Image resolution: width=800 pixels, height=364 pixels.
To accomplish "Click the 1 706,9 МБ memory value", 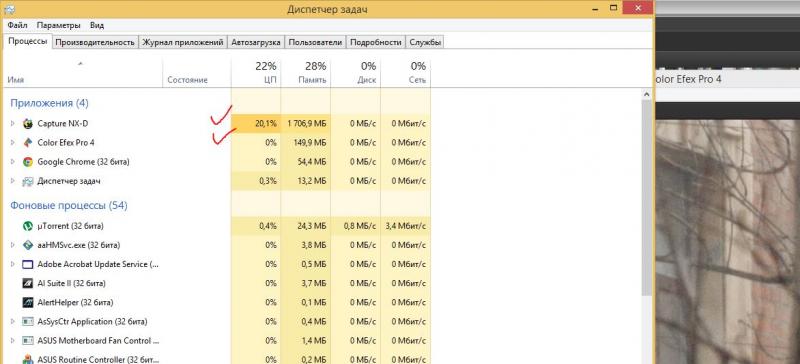I will click(x=306, y=124).
